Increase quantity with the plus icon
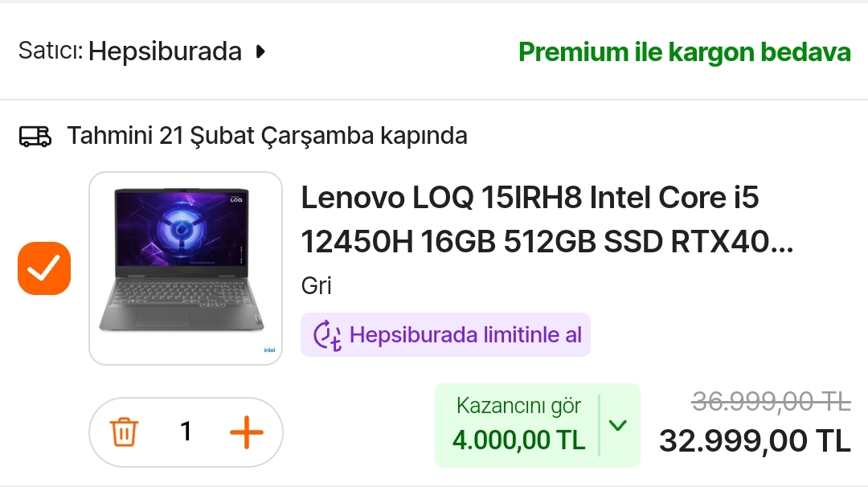 [x=247, y=432]
